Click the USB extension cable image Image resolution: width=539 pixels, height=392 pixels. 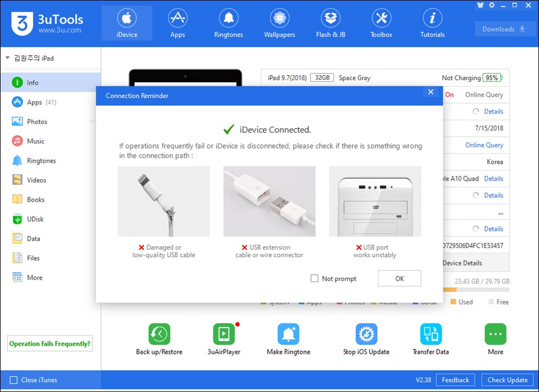click(x=269, y=201)
